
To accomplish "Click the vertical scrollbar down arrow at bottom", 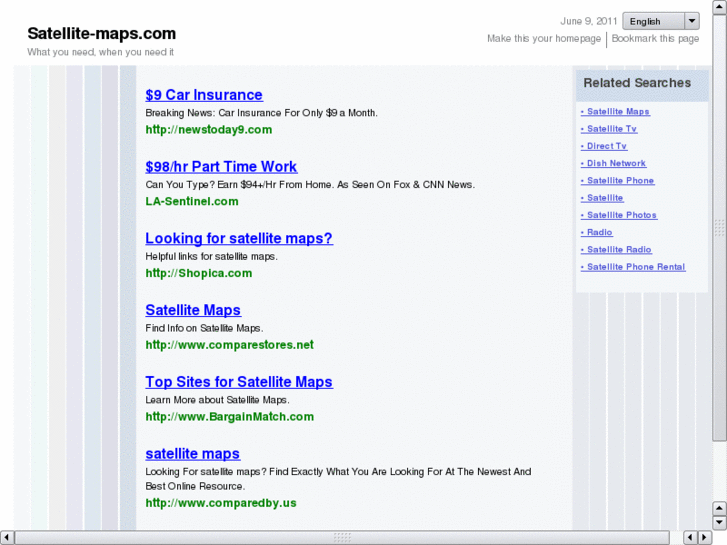I will point(719,522).
